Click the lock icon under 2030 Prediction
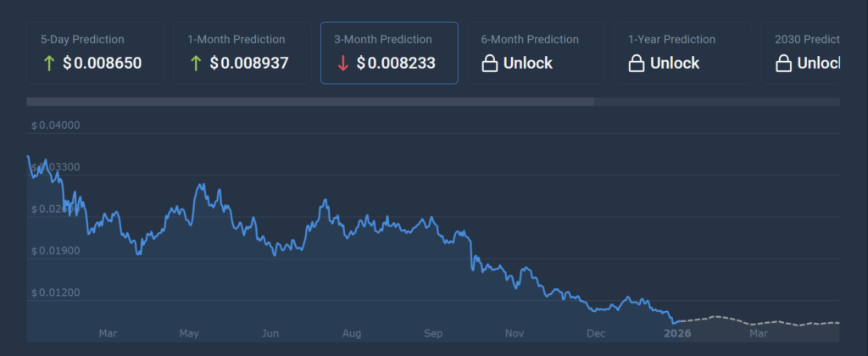 782,64
